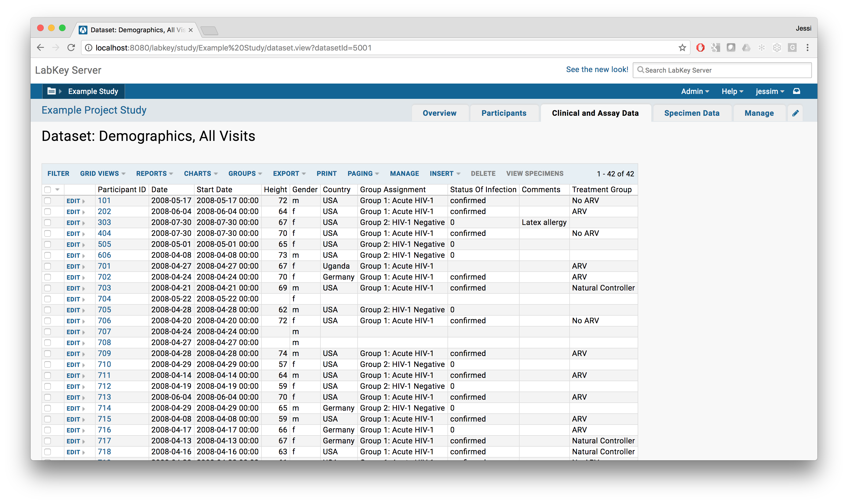Click the Participant ID column header
848x504 pixels.
click(x=122, y=189)
